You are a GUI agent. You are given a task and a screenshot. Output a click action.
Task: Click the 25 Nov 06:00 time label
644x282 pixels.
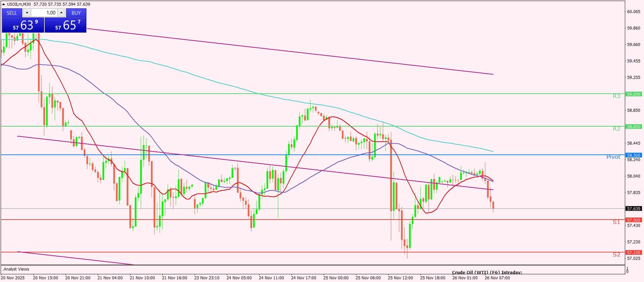click(368, 278)
